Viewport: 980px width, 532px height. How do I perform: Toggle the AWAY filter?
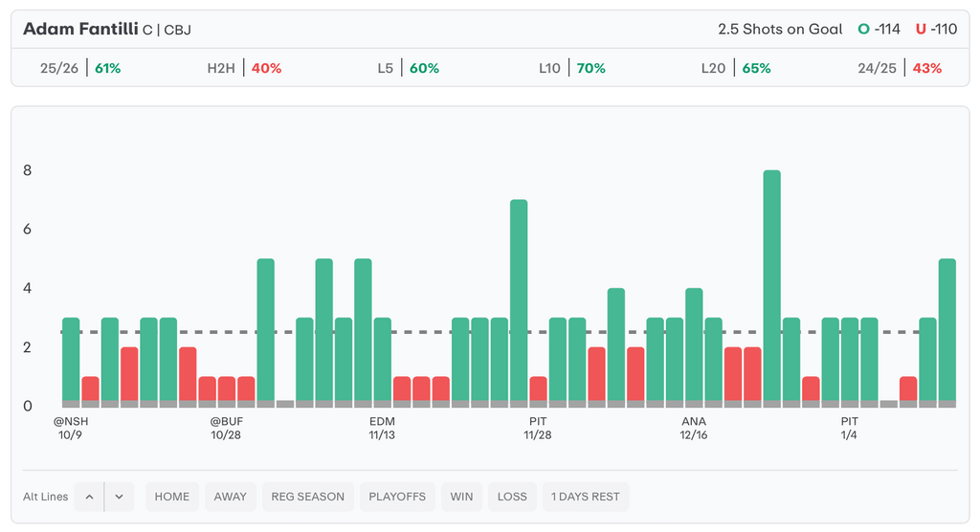(230, 497)
